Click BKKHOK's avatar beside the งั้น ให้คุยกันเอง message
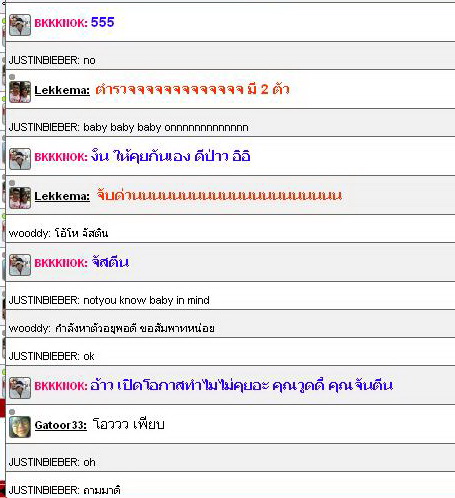 coord(20,159)
